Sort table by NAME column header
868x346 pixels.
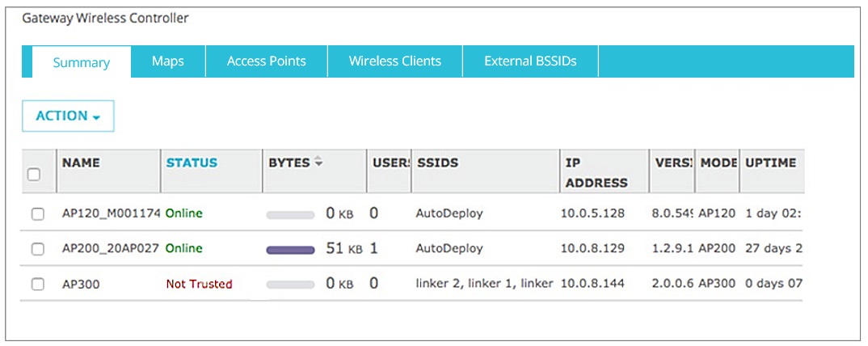click(x=81, y=162)
